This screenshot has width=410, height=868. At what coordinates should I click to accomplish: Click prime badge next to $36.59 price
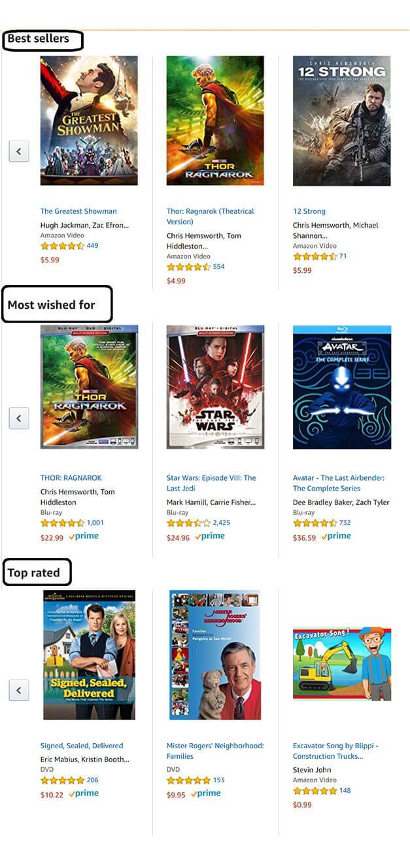point(336,536)
